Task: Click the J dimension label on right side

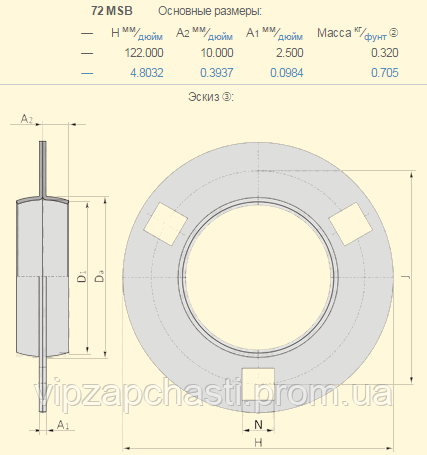Action: tap(405, 277)
